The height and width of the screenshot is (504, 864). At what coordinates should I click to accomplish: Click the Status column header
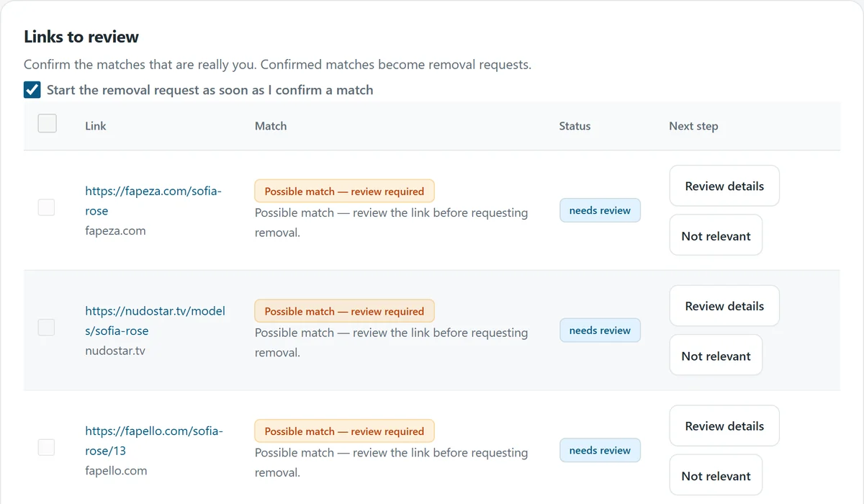(575, 126)
